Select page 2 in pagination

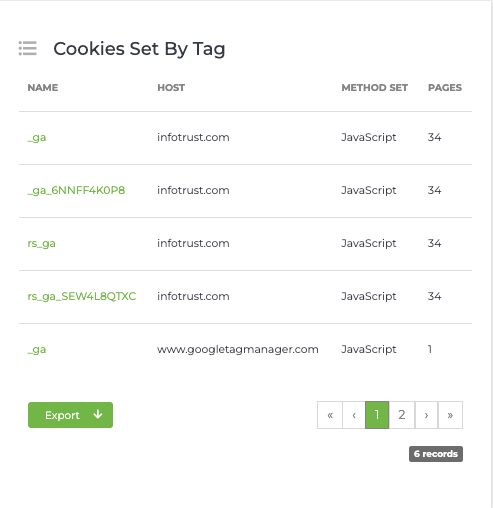click(x=402, y=415)
